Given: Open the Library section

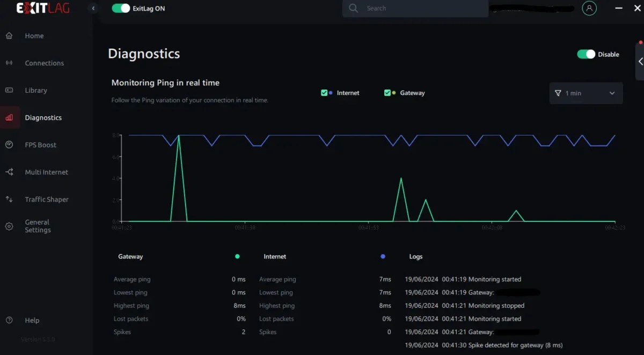Looking at the screenshot, I should 36,90.
